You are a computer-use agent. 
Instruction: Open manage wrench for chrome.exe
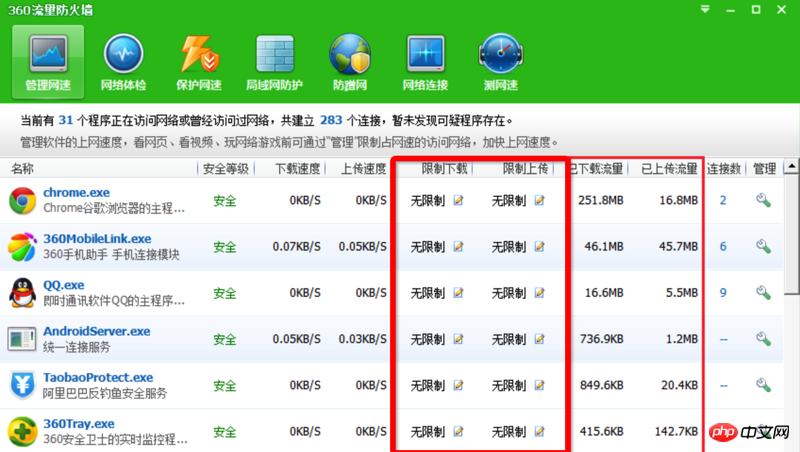763,200
